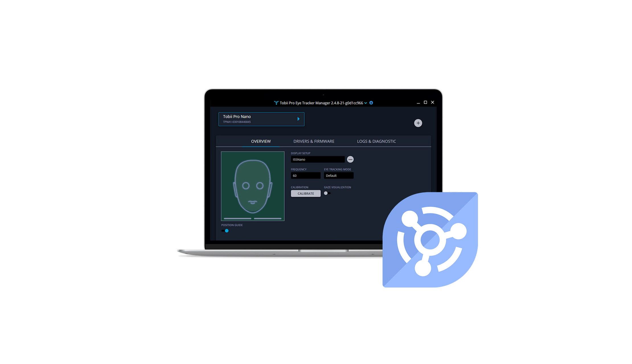632x364 pixels.
Task: Click the Calibrate button
Action: pos(305,193)
